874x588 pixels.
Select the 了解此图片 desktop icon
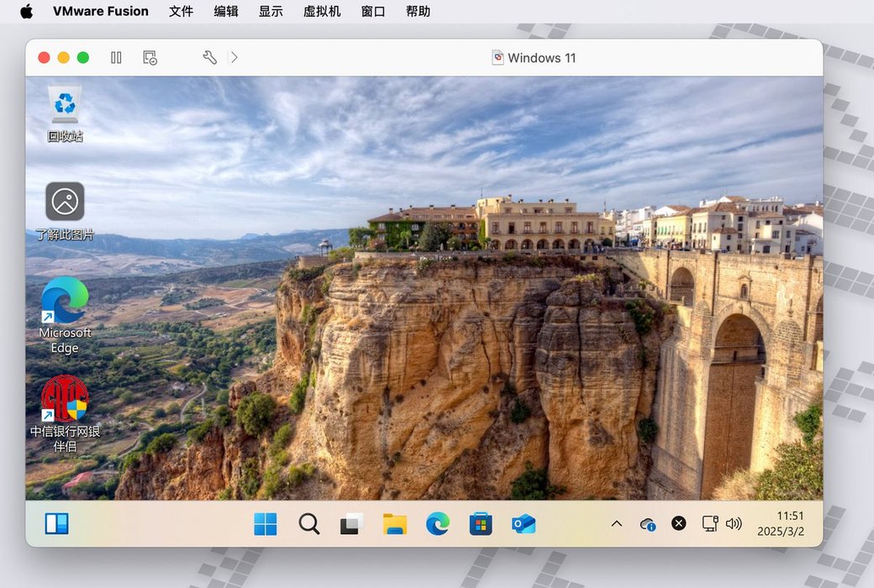point(65,211)
